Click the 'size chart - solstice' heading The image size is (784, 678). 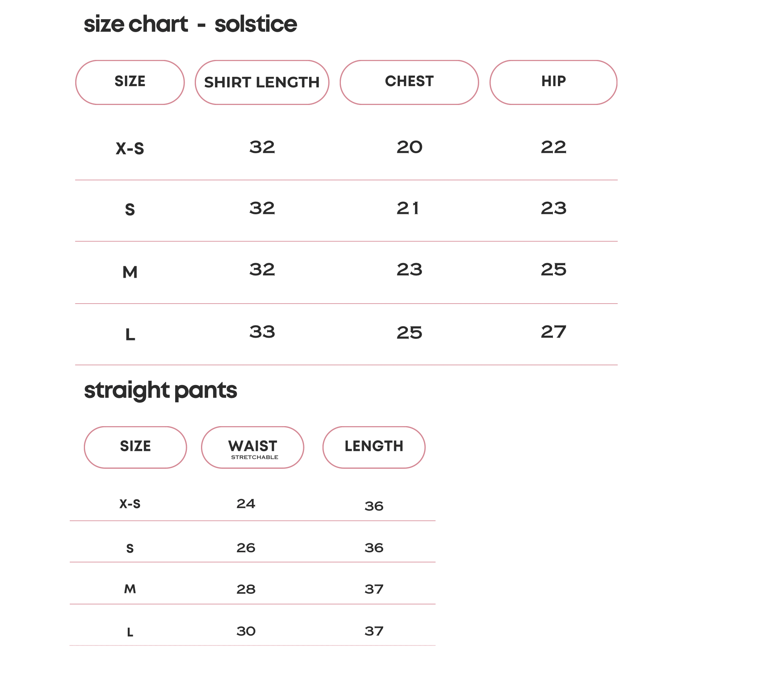[x=190, y=24]
